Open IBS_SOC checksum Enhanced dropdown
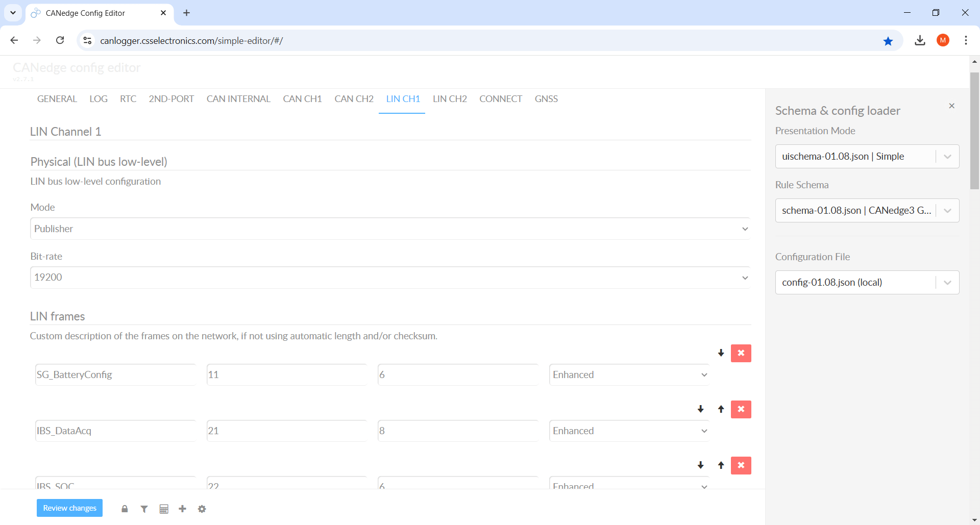980x525 pixels. coord(629,483)
